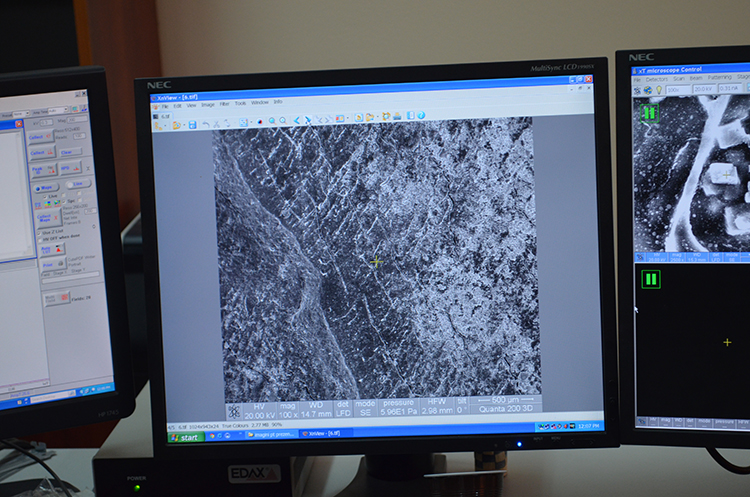The width and height of the screenshot is (750, 497).
Task: Click the Undo arrow icon in XnView toolbar
Action: click(206, 124)
